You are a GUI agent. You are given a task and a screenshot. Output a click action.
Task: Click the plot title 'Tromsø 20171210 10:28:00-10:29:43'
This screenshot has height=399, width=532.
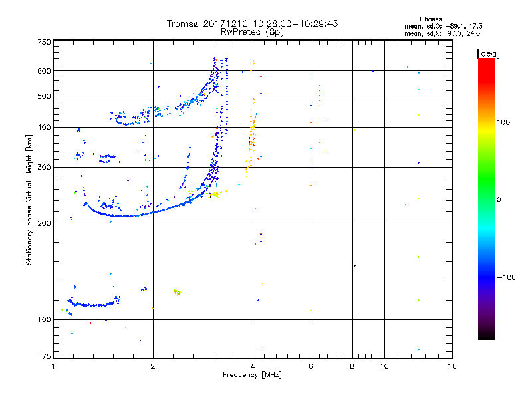pyautogui.click(x=252, y=23)
